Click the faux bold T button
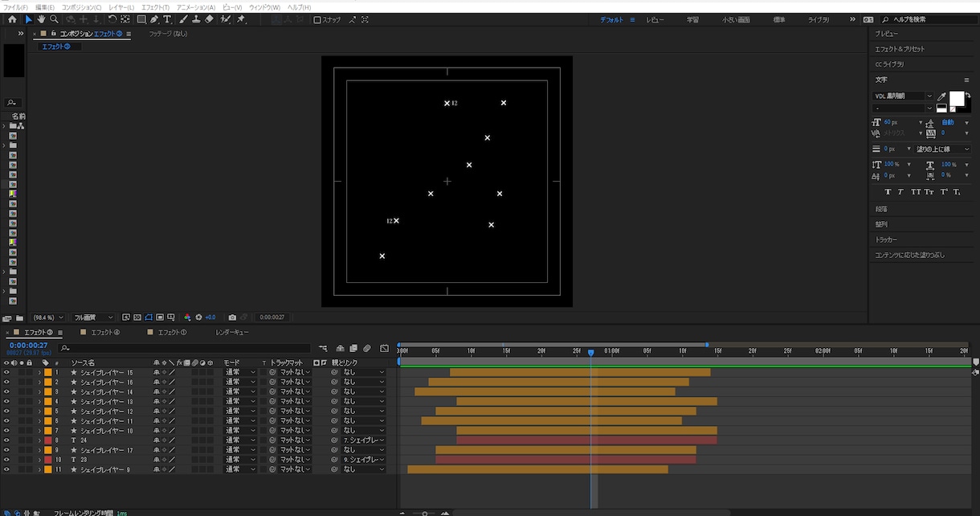This screenshot has height=516, width=980. 888,192
